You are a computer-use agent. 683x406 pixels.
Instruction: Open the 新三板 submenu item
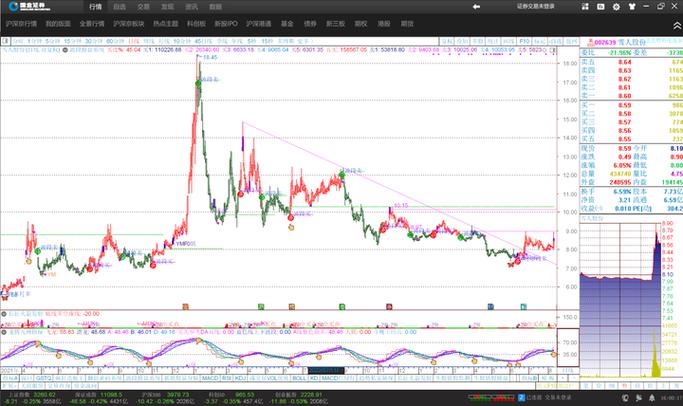pos(335,24)
